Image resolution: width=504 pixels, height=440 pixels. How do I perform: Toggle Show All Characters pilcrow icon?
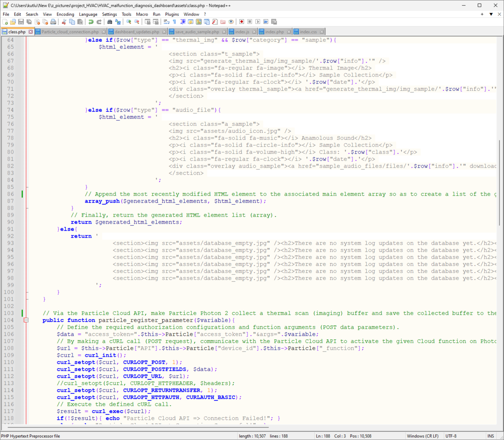175,22
